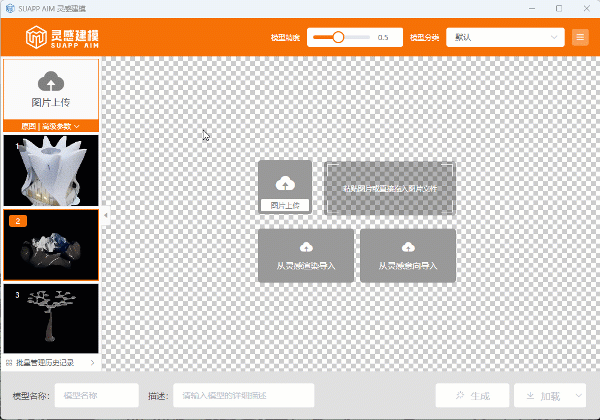
Task: Open the orange hamburger menu button
Action: coord(580,37)
